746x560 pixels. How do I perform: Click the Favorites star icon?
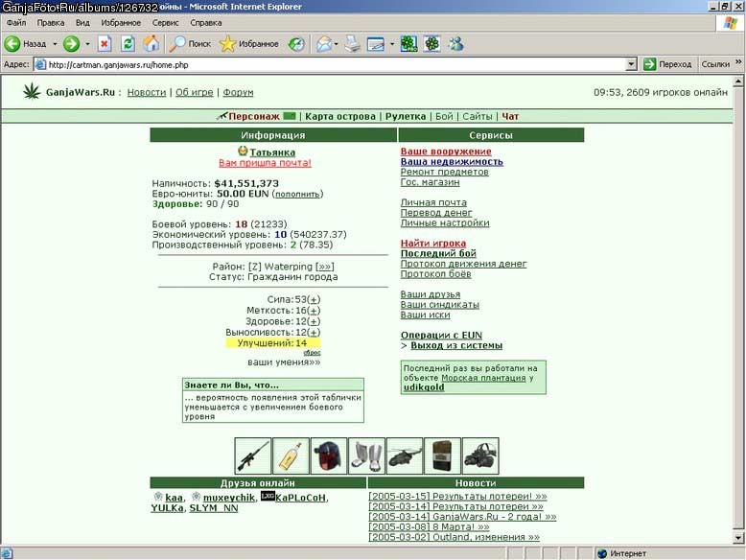pos(227,44)
